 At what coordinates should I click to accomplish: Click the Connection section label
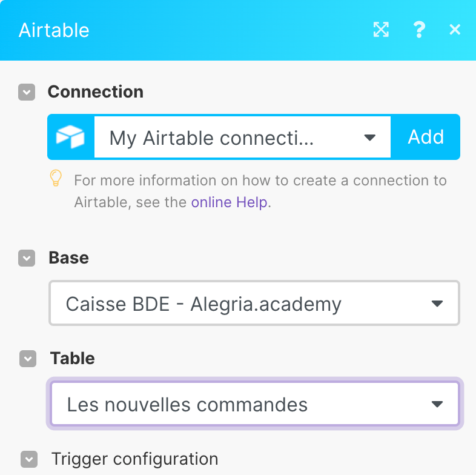pos(96,91)
